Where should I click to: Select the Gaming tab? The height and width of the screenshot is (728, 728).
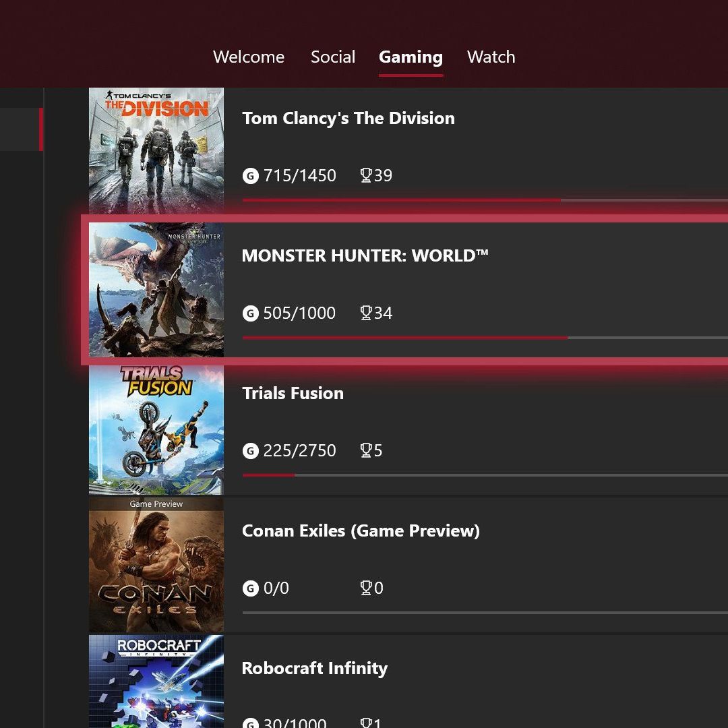click(411, 57)
